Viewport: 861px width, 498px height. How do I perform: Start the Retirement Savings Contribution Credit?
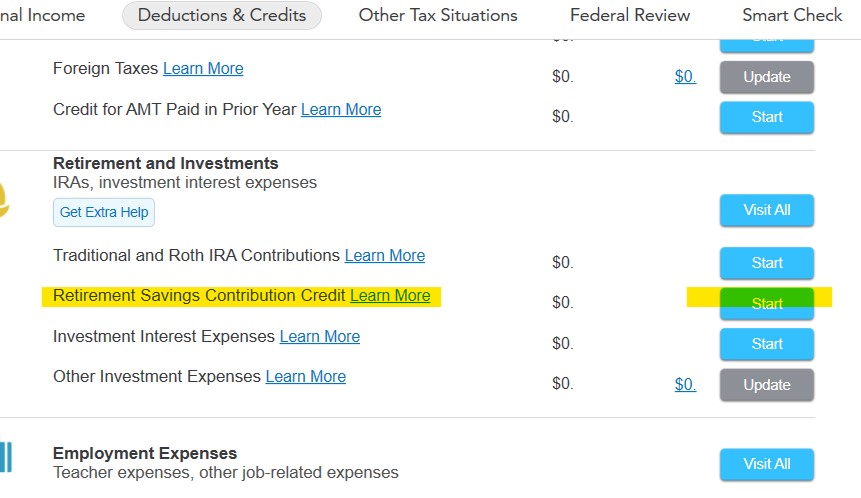(x=767, y=303)
